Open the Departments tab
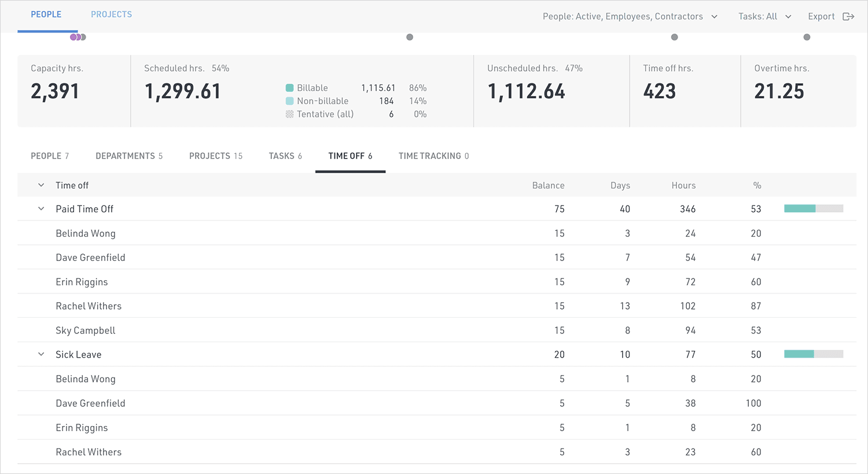 tap(129, 156)
